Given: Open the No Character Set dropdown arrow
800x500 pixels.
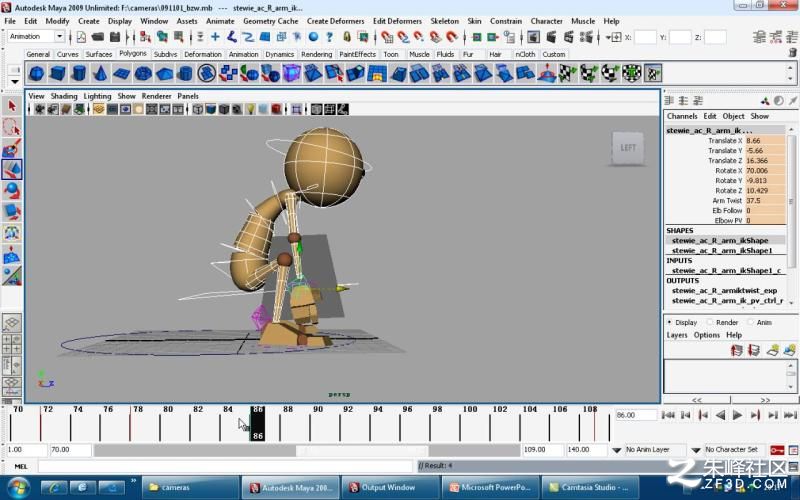Looking at the screenshot, I should (695, 450).
